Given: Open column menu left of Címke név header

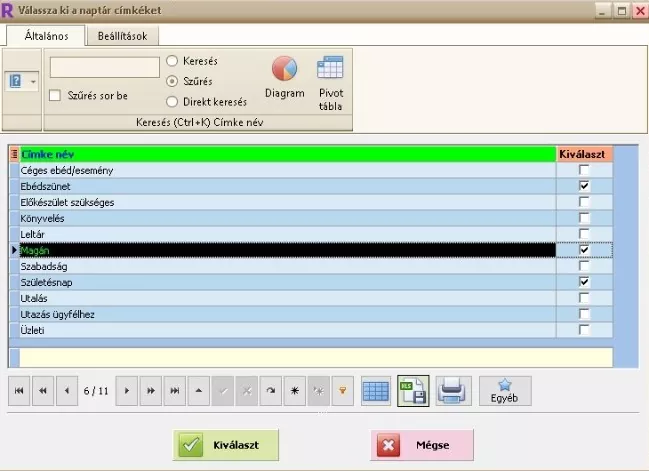Looking at the screenshot, I should (14, 155).
